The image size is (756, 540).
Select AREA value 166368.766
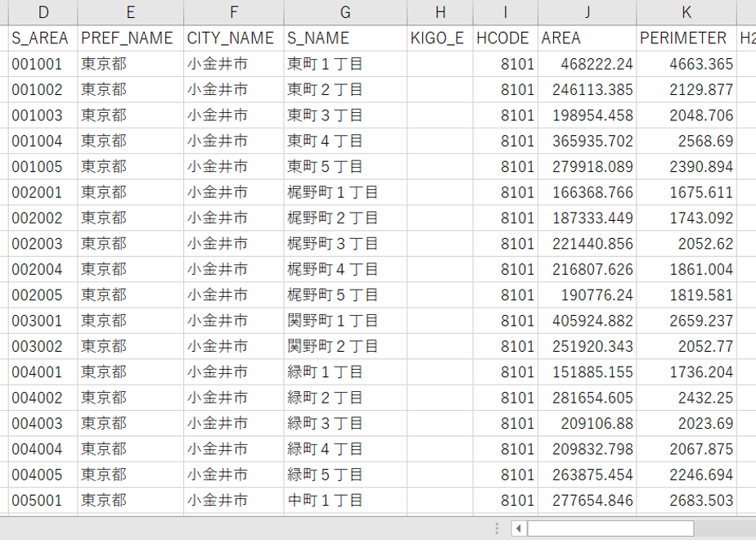click(x=587, y=192)
